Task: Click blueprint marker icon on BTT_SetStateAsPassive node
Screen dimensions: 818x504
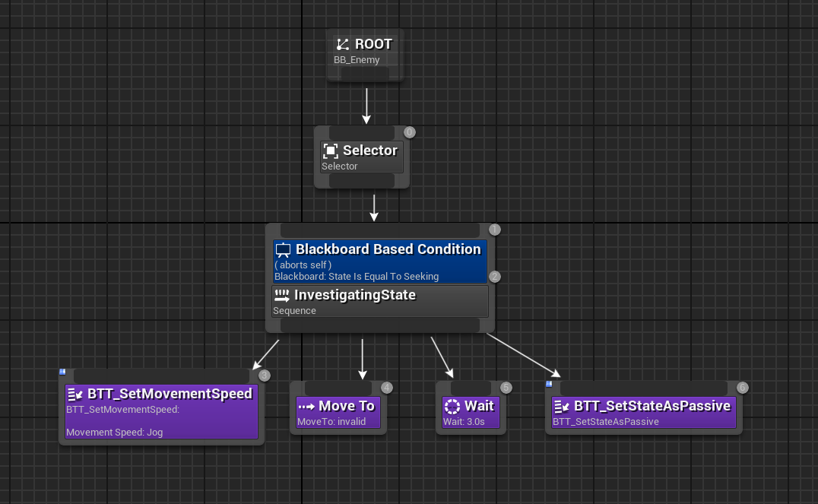Action: coord(549,384)
